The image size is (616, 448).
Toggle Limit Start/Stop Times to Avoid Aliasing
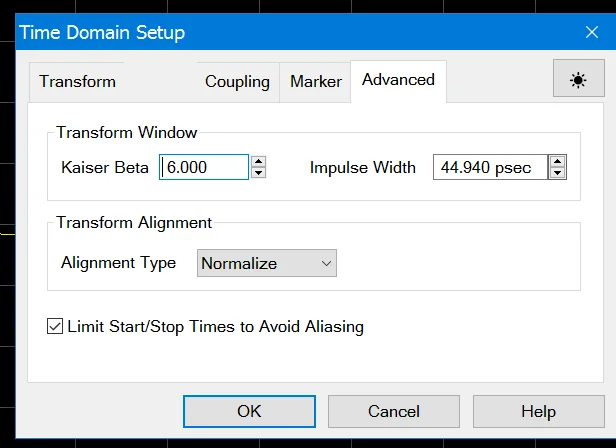55,326
